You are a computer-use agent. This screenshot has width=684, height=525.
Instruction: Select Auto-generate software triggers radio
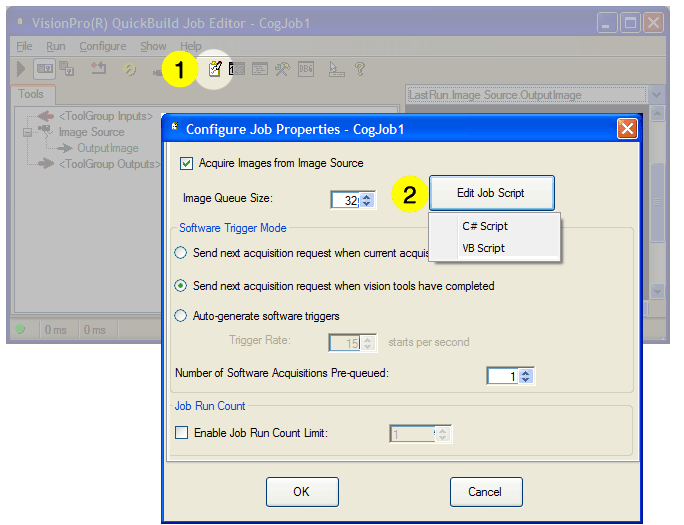181,316
